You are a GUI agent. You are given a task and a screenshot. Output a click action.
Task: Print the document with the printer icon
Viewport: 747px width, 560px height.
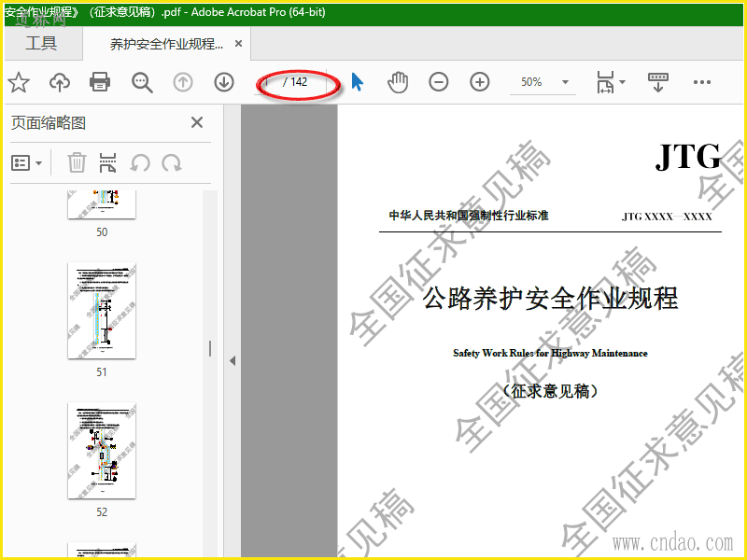100,82
